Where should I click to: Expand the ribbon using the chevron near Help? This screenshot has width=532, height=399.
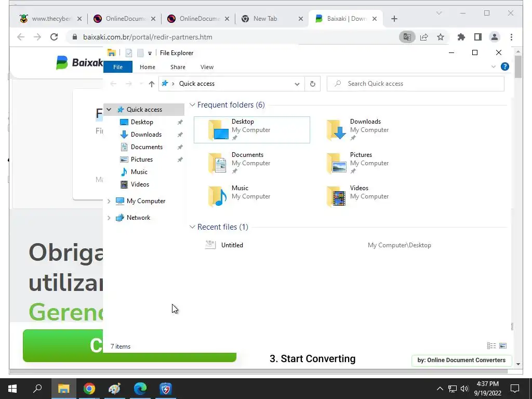(494, 67)
